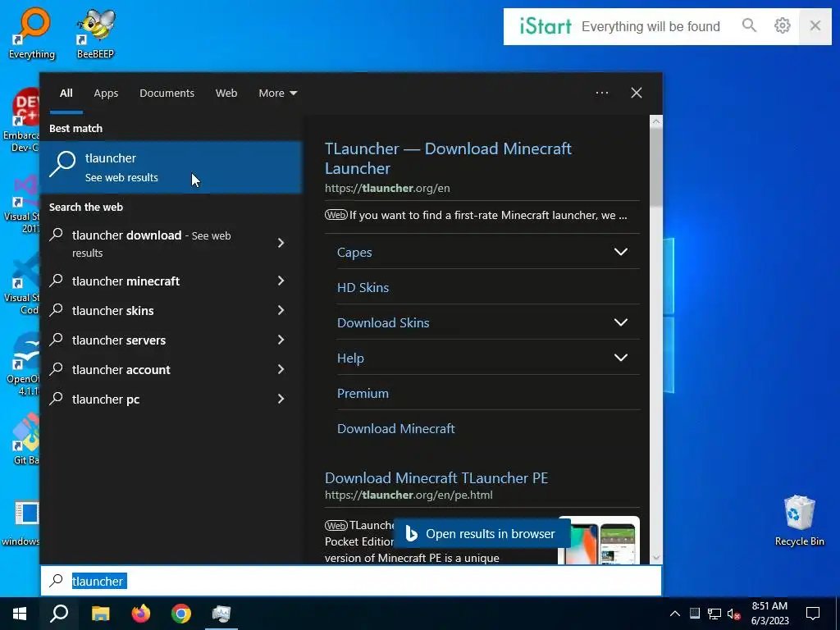Viewport: 840px width, 630px height.
Task: Open the More filter dropdown
Action: tap(277, 93)
